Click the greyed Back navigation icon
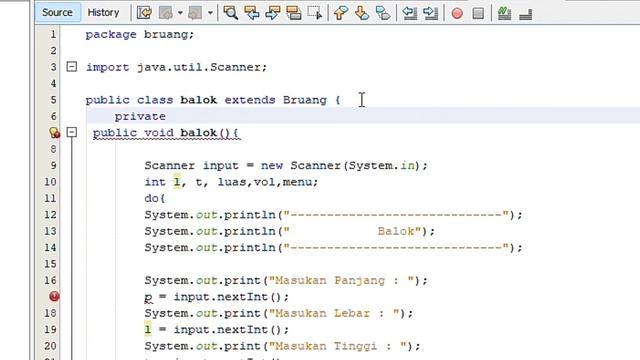The height and width of the screenshot is (360, 640). coord(166,13)
